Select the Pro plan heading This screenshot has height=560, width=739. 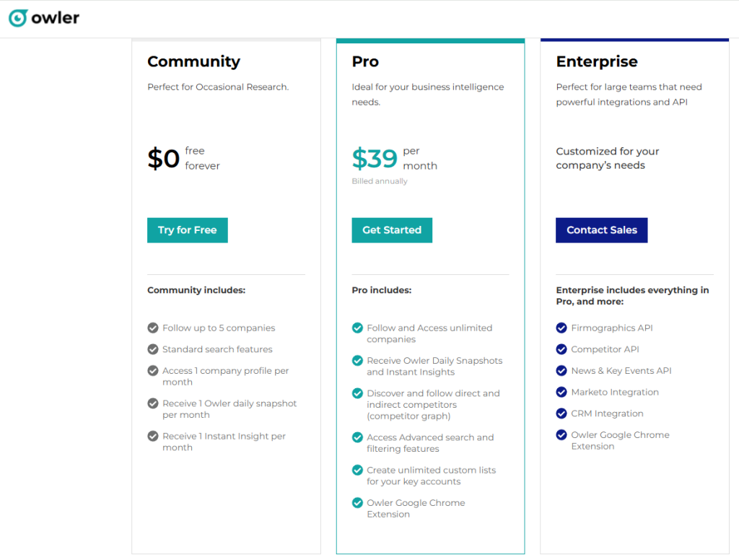point(365,61)
